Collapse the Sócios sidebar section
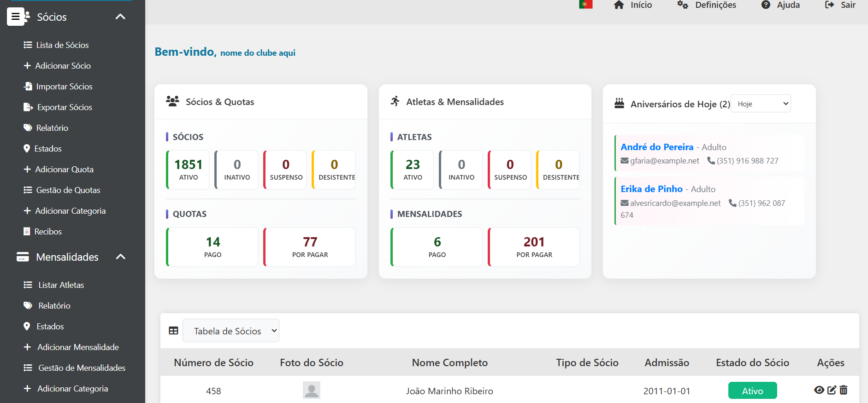 120,17
